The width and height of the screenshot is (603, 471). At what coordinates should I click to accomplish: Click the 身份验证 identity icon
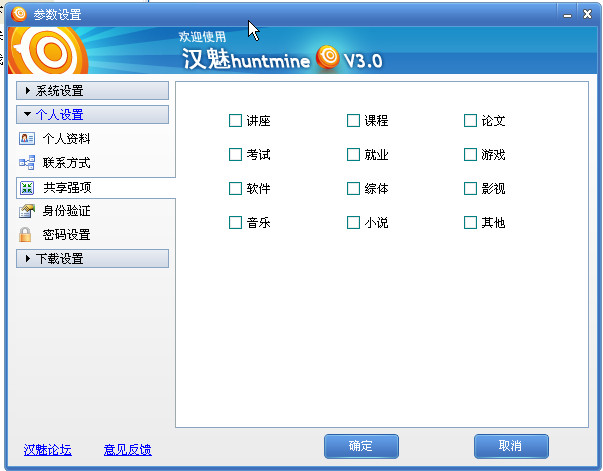(27, 211)
